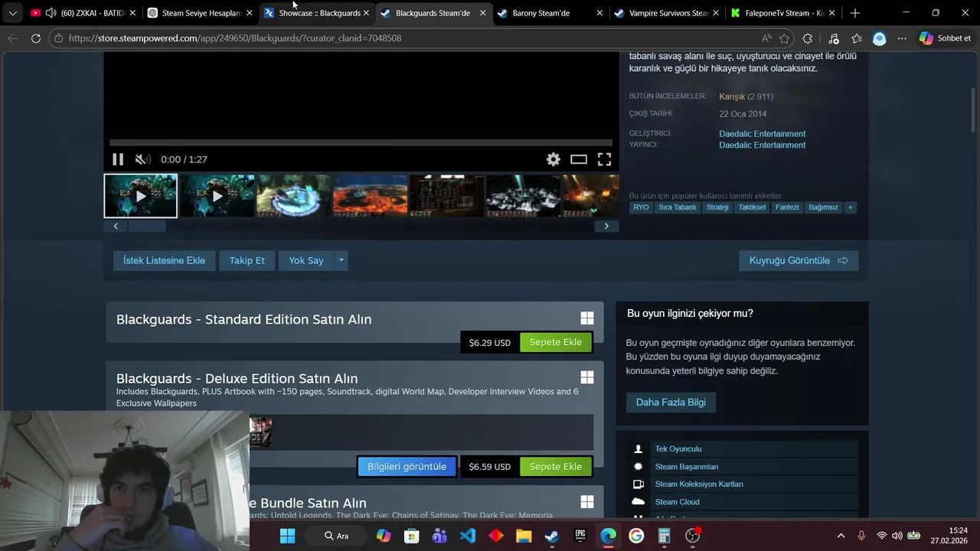Viewport: 980px width, 551px height.
Task: Switch to Showcase :: Blackguards tab
Action: tap(317, 13)
